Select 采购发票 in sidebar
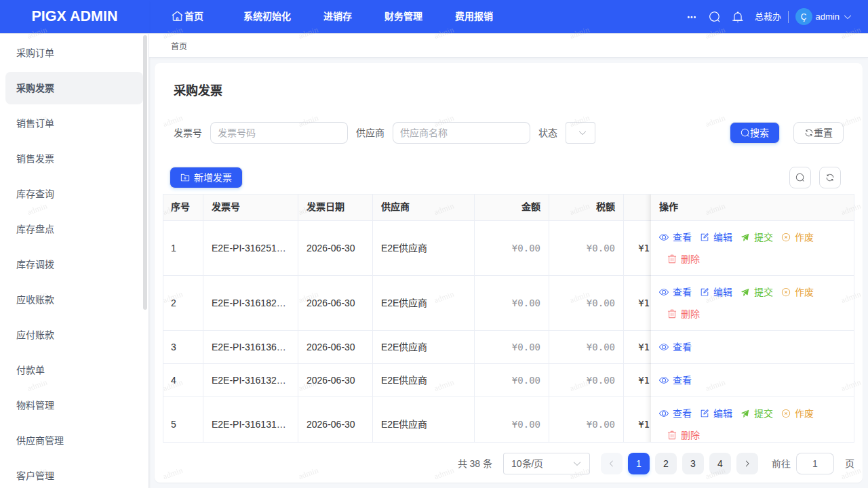 tap(74, 88)
